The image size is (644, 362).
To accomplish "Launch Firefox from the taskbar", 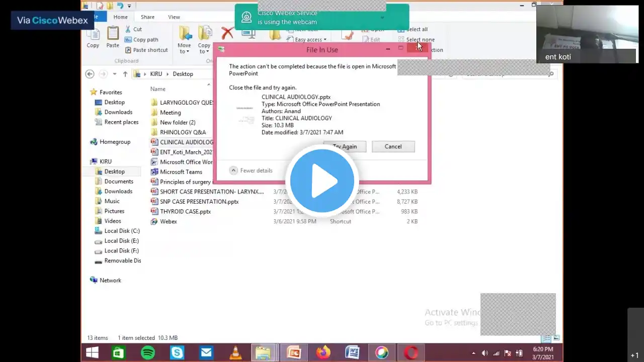I will click(x=323, y=353).
